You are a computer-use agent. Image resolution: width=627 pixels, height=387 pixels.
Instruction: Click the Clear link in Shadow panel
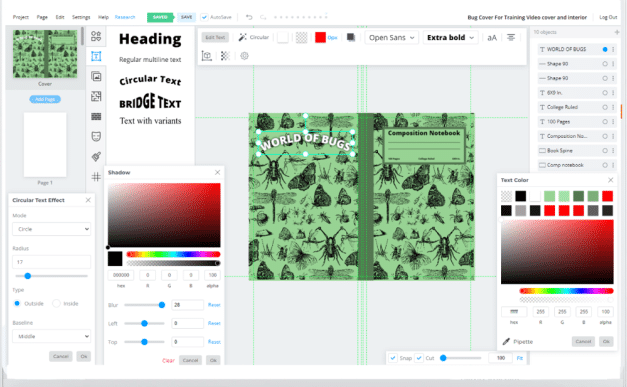pos(168,360)
